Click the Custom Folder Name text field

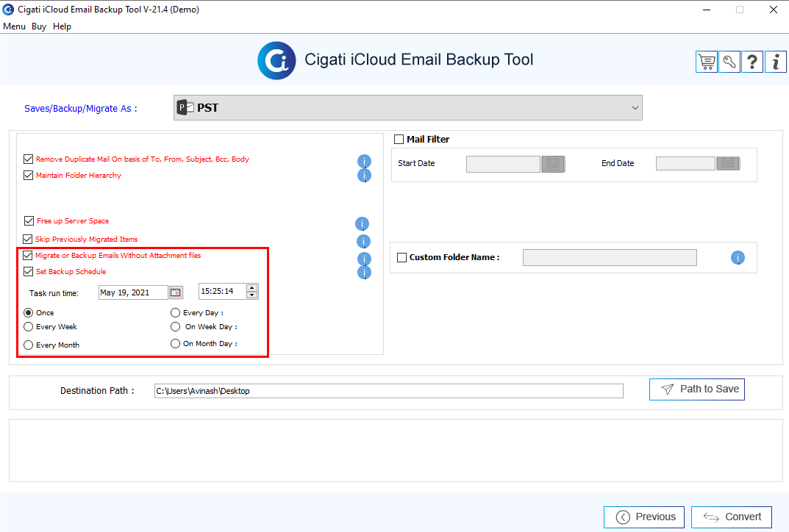610,257
